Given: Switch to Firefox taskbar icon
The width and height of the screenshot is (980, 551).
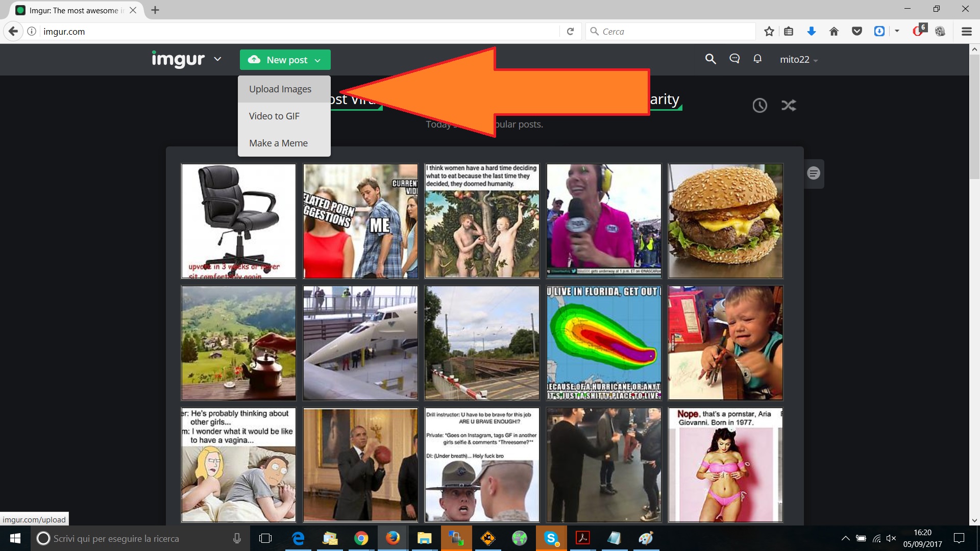Looking at the screenshot, I should [393, 538].
